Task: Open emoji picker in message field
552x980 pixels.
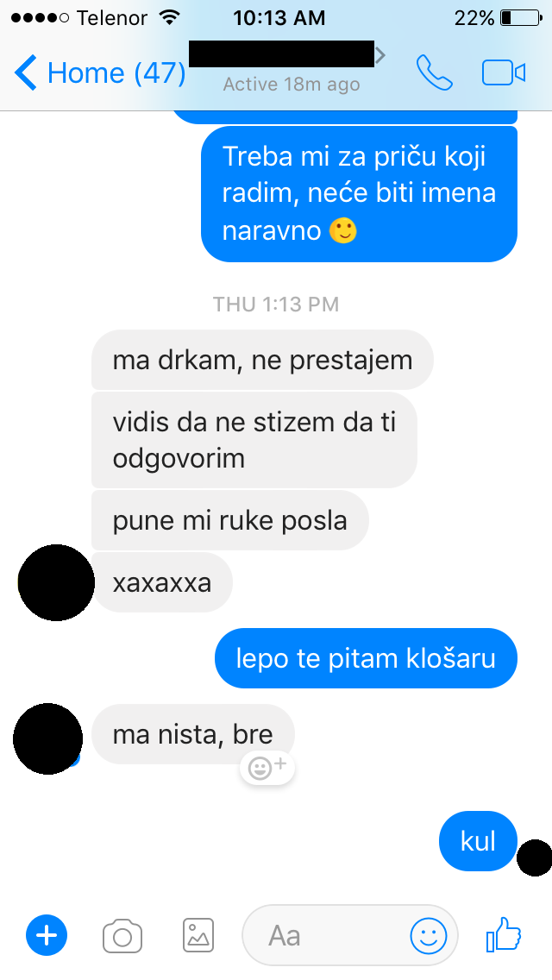Action: pos(428,936)
